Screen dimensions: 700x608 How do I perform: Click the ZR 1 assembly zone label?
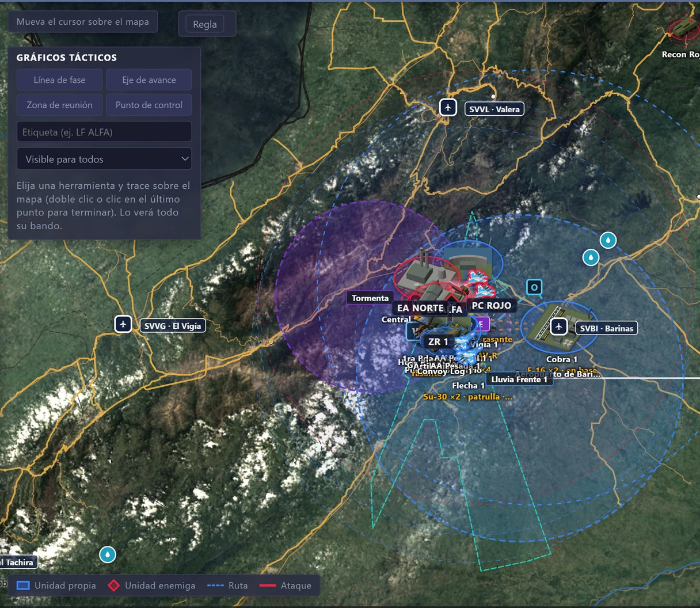pos(438,341)
